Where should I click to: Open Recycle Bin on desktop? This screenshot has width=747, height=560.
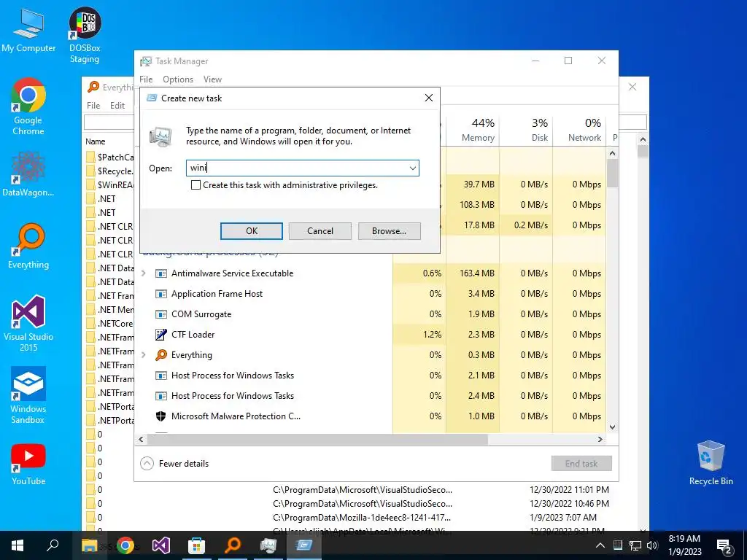click(x=711, y=463)
